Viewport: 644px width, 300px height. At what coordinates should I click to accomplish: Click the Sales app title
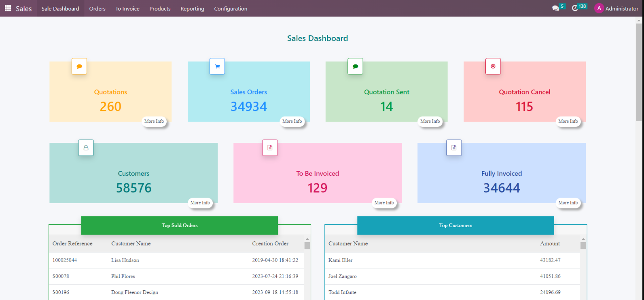[23, 9]
